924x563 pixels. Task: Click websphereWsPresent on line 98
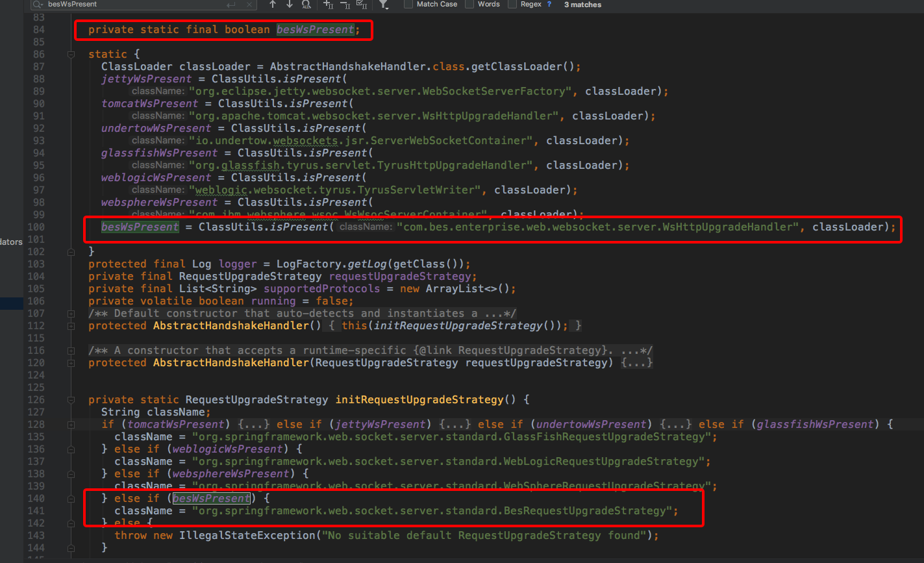160,202
